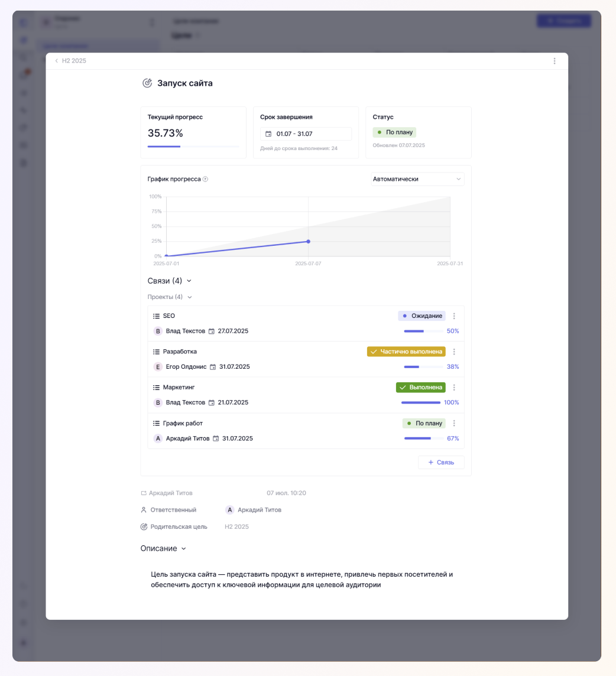The image size is (616, 676).
Task: Click the Текущий прогресс progress bar
Action: coord(193,146)
